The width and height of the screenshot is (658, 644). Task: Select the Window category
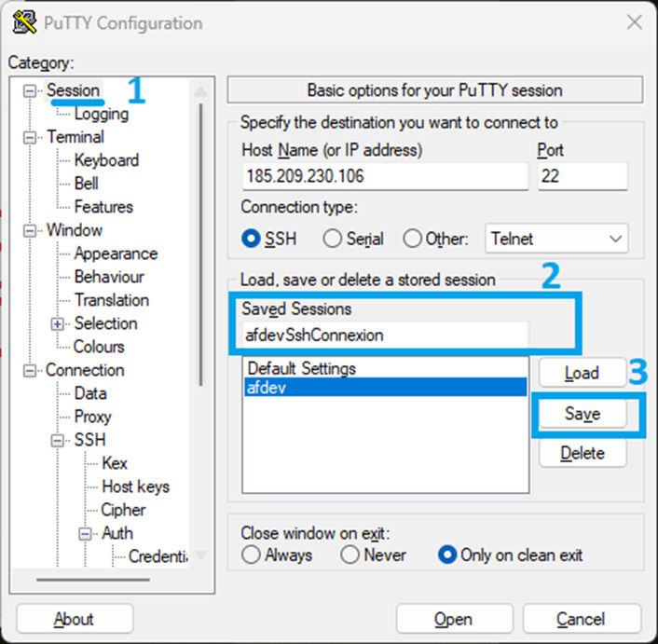point(75,230)
